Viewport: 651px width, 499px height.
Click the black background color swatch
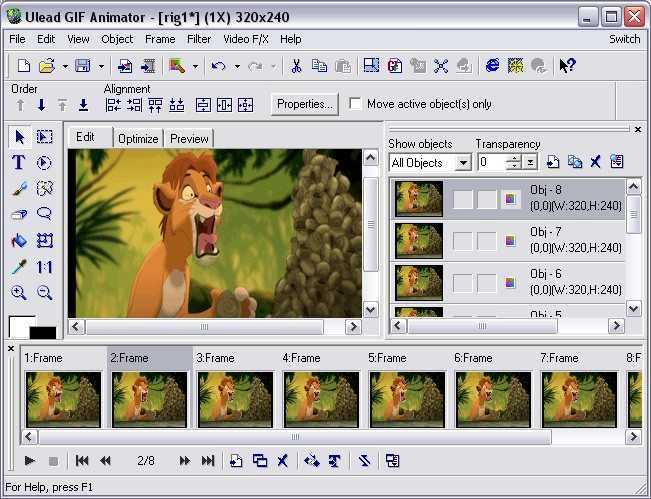(x=43, y=333)
